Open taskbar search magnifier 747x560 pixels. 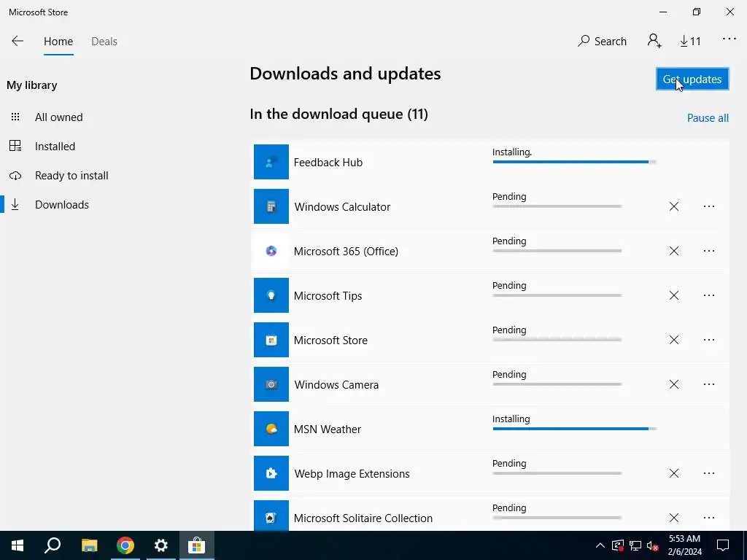[x=53, y=545]
